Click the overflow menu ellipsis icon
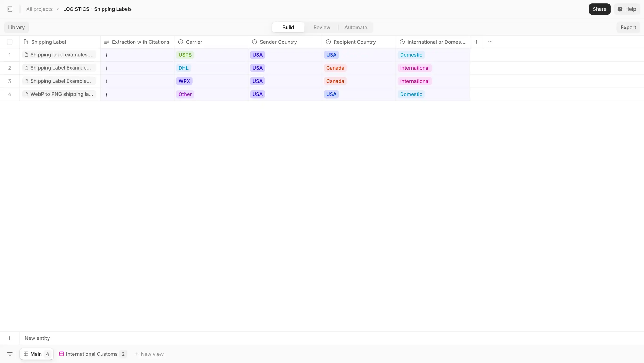This screenshot has height=363, width=644. point(490,42)
